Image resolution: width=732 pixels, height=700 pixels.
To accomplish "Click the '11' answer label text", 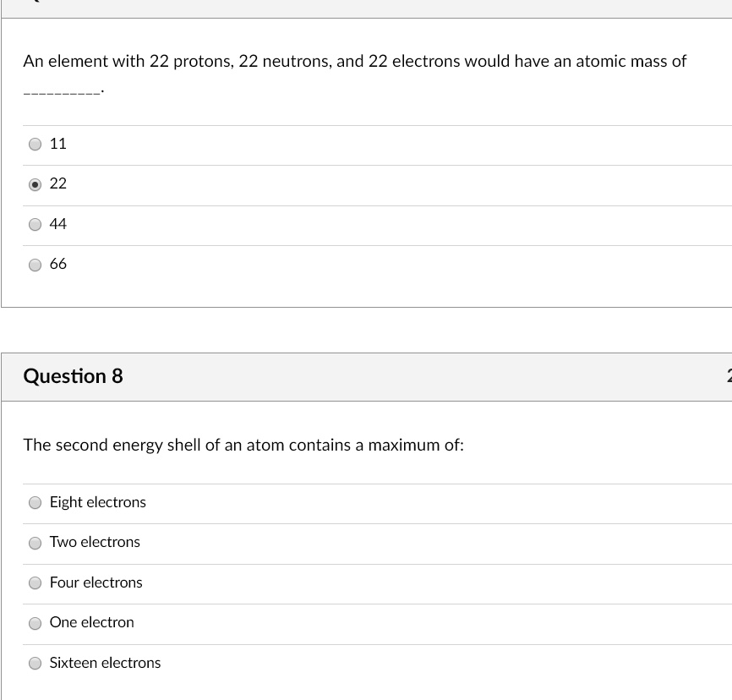I will coord(57,144).
